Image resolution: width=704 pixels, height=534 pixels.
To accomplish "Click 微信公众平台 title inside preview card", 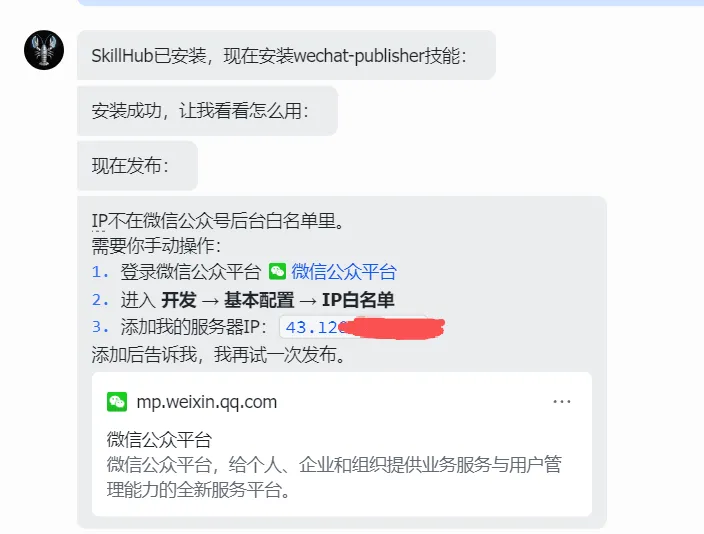I will click(x=159, y=439).
